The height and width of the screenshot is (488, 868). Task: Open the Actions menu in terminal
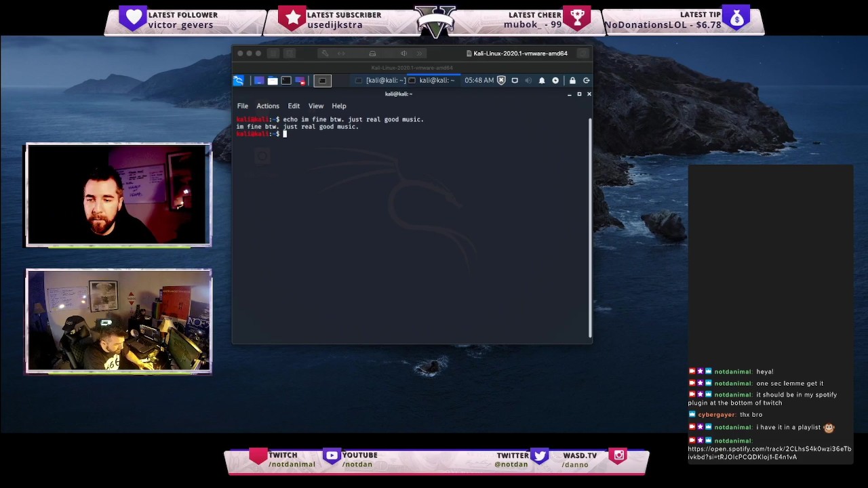[267, 106]
